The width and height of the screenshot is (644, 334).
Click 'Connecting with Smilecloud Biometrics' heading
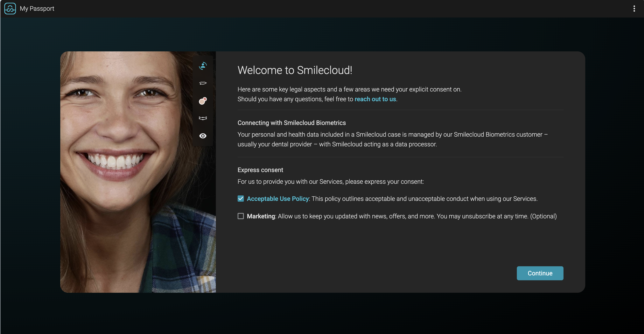point(291,123)
